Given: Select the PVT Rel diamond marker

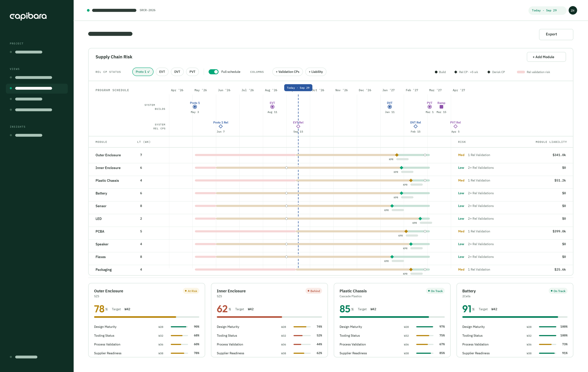Looking at the screenshot, I should (455, 127).
